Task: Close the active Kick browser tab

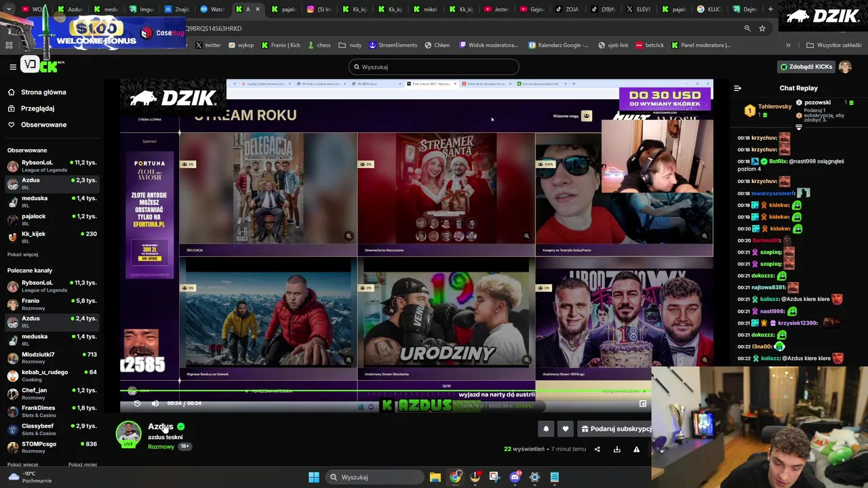Action: (x=257, y=9)
